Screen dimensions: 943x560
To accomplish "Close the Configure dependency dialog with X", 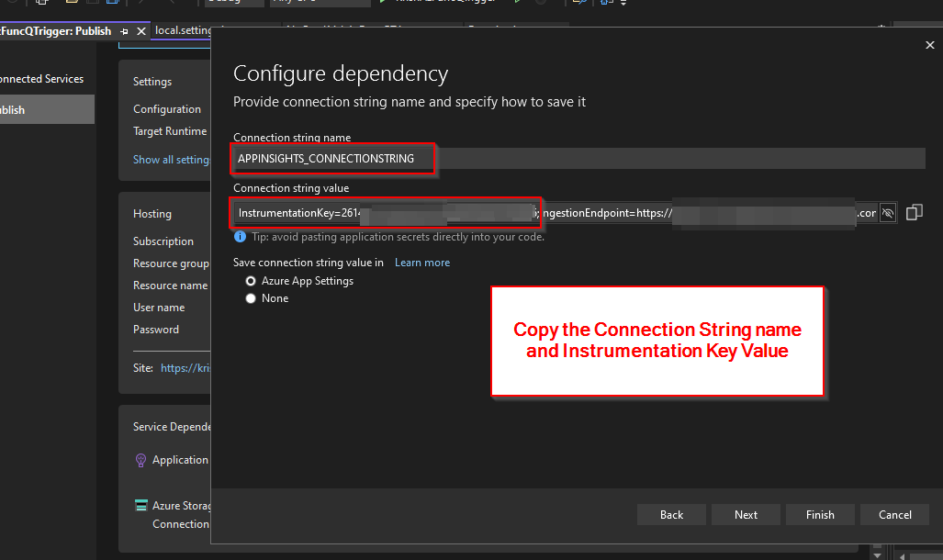I will point(930,45).
